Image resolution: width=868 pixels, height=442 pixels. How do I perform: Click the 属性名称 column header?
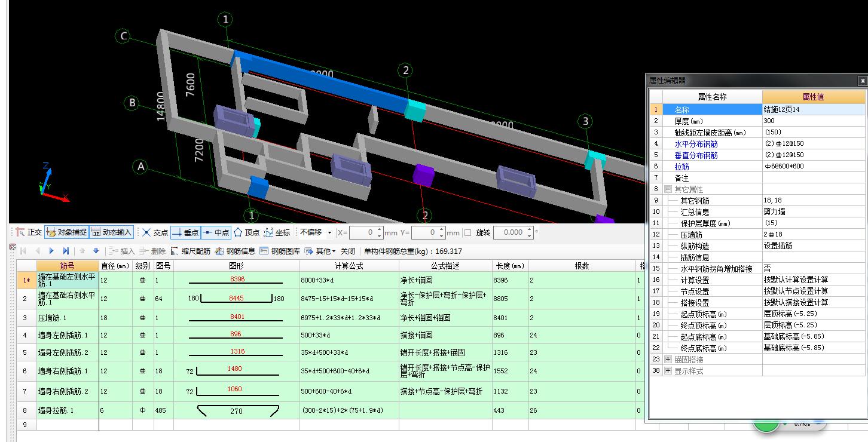(712, 97)
